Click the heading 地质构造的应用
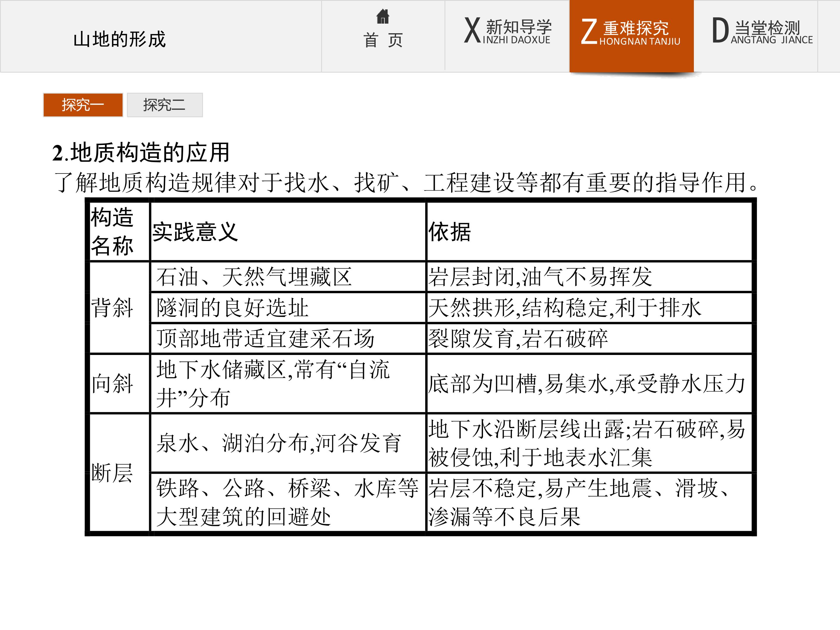 141,152
